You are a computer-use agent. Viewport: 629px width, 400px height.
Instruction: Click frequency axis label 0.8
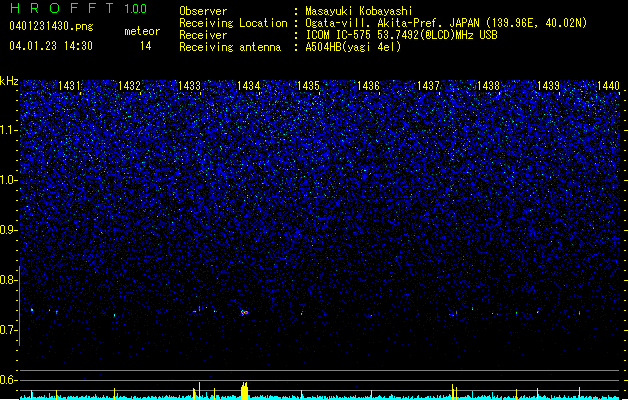tap(8, 280)
